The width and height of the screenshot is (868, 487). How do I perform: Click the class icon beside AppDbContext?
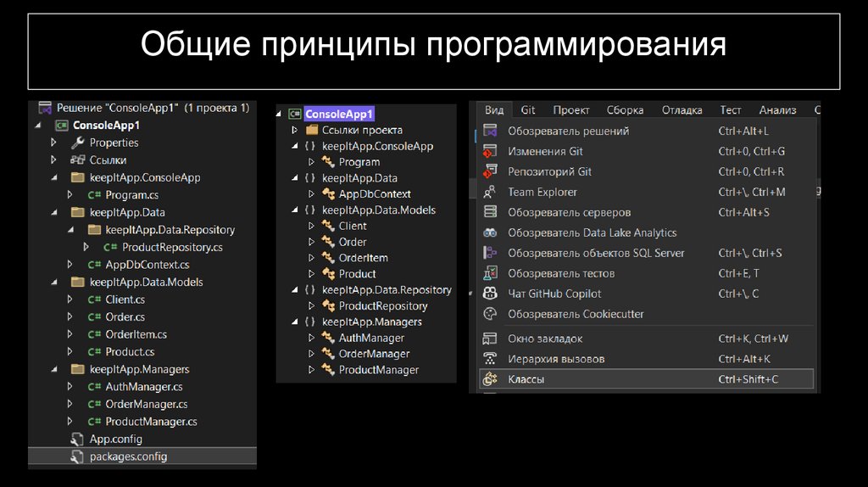point(328,194)
